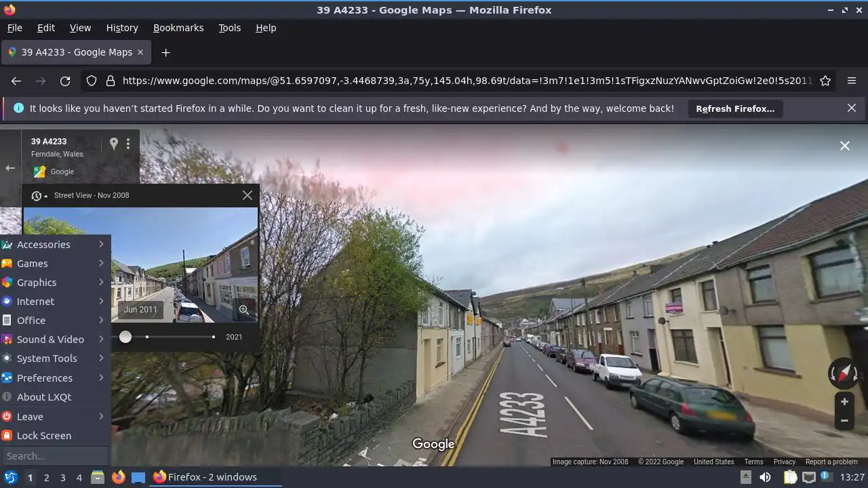Viewport: 868px width, 488px height.
Task: Open the Edit menu
Action: pyautogui.click(x=46, y=28)
